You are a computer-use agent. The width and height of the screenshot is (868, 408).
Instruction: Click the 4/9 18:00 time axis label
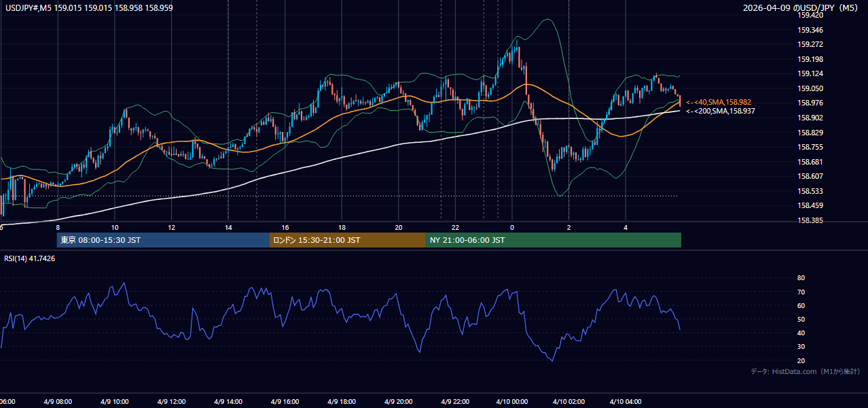(x=342, y=401)
